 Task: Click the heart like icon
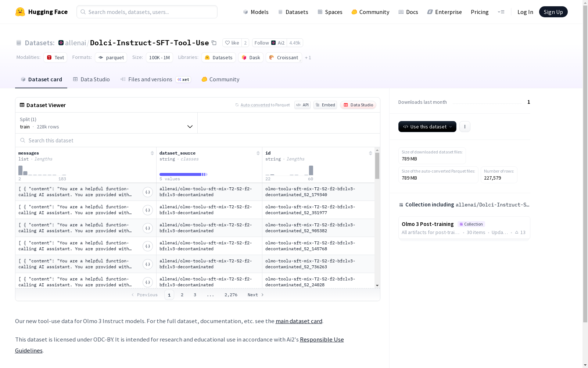point(227,43)
